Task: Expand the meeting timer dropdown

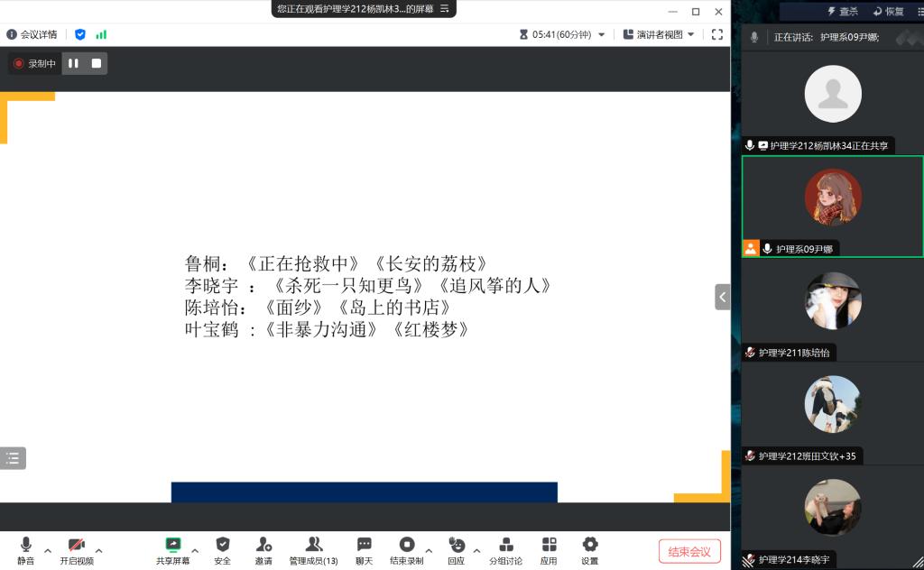Action: [x=602, y=34]
